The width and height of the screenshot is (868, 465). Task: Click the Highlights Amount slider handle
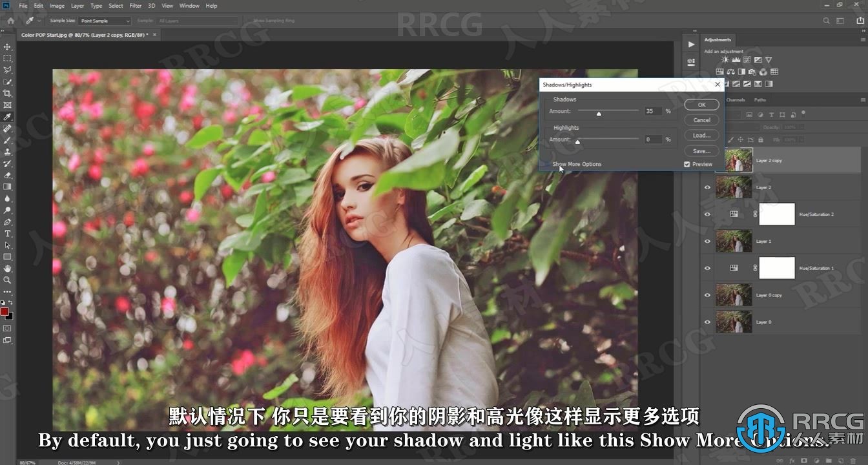(577, 141)
